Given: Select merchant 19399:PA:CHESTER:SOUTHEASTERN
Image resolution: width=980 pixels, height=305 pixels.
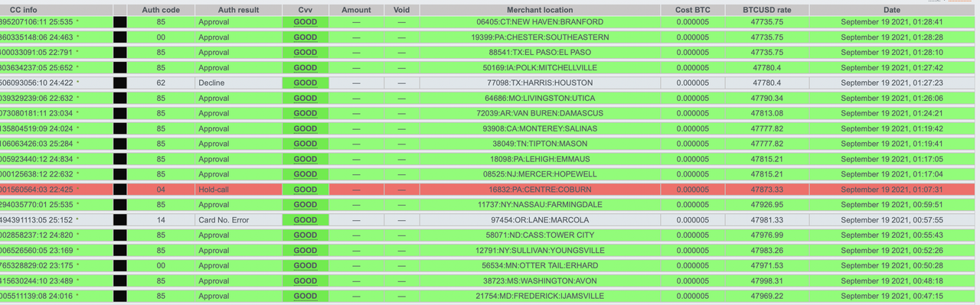Looking at the screenshot, I should pyautogui.click(x=540, y=37).
